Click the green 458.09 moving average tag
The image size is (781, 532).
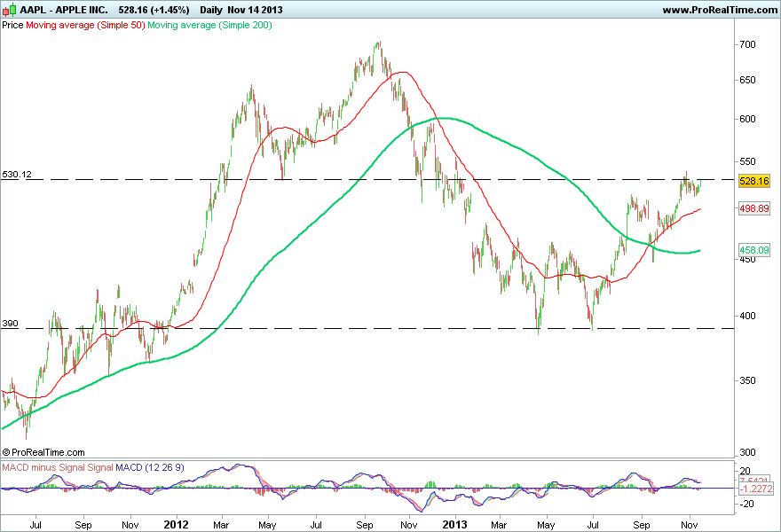click(754, 250)
